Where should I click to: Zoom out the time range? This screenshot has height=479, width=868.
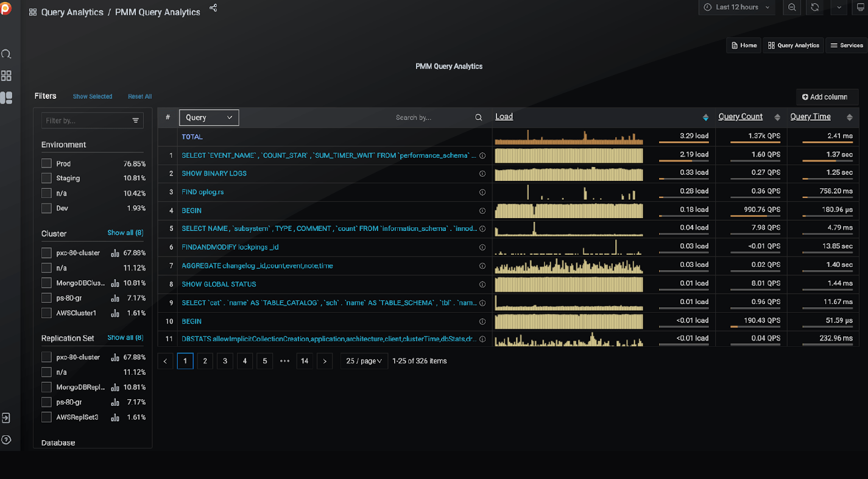tap(792, 8)
